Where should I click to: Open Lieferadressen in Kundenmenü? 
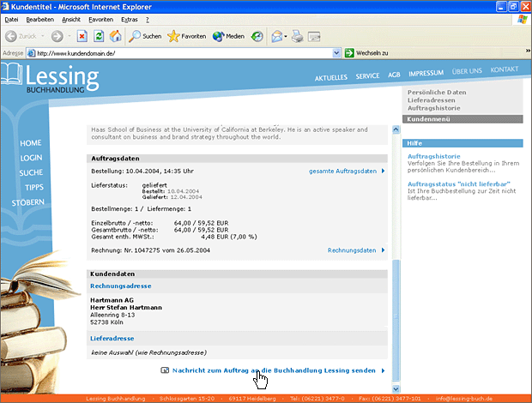coord(432,100)
